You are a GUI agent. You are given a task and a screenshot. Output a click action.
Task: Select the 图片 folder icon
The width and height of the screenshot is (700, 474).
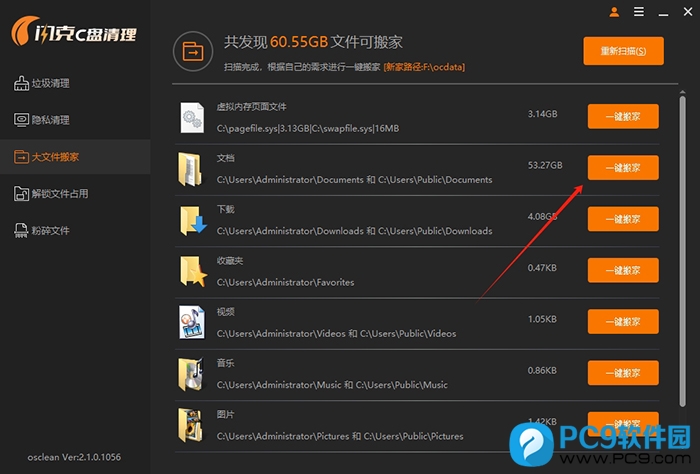coord(192,424)
